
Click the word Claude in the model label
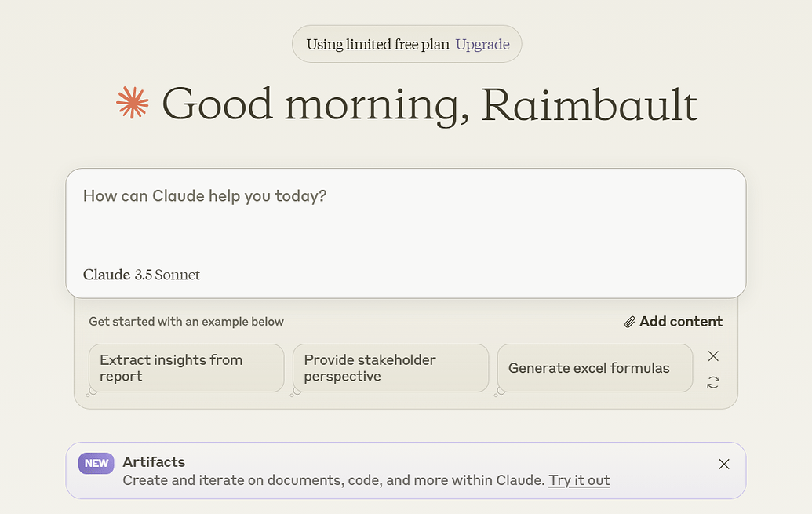point(107,275)
